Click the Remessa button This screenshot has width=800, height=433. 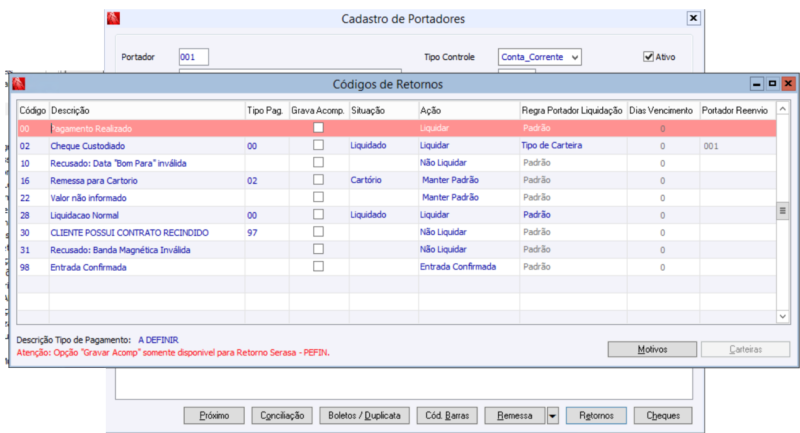[x=515, y=416]
